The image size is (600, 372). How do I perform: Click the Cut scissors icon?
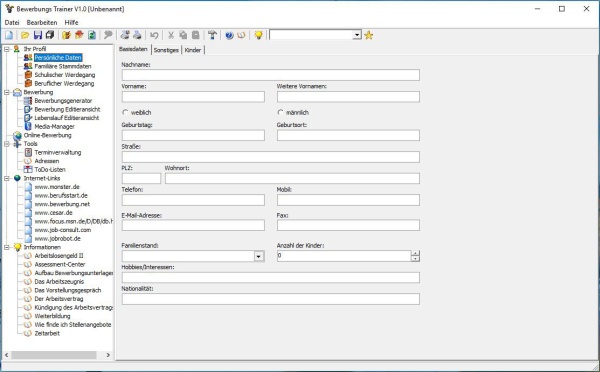pos(171,35)
